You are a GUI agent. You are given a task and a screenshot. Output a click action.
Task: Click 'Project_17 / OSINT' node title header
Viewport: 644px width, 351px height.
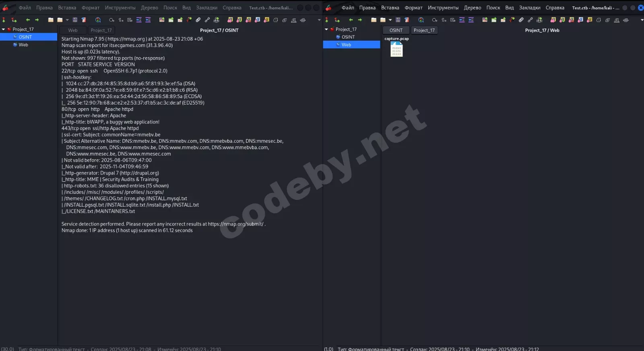point(219,30)
